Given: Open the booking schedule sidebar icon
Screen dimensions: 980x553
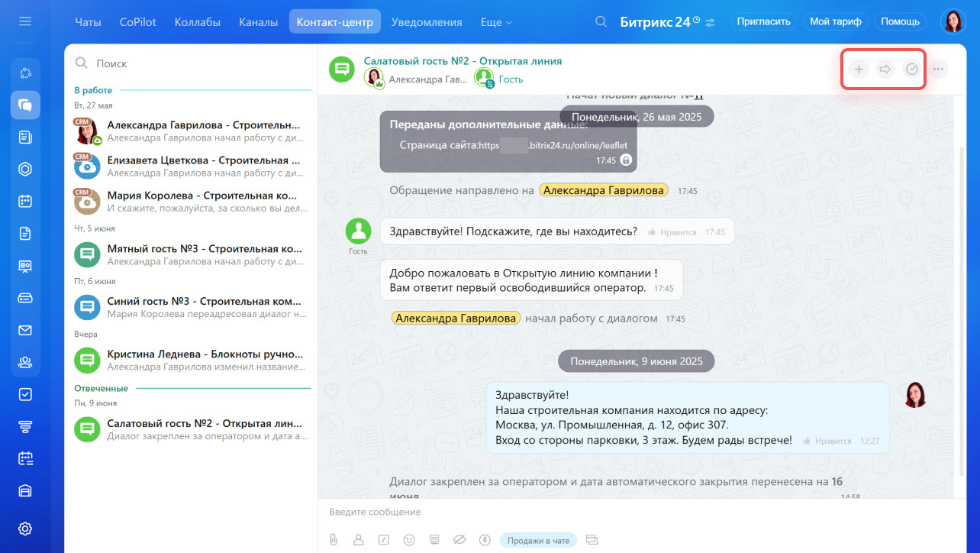Looking at the screenshot, I should point(25,458).
